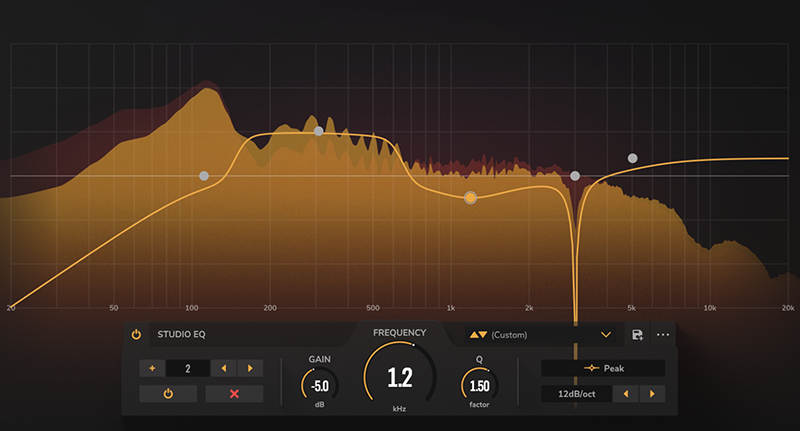The width and height of the screenshot is (800, 431).
Task: Click the band number field showing 2
Action: pyautogui.click(x=190, y=368)
